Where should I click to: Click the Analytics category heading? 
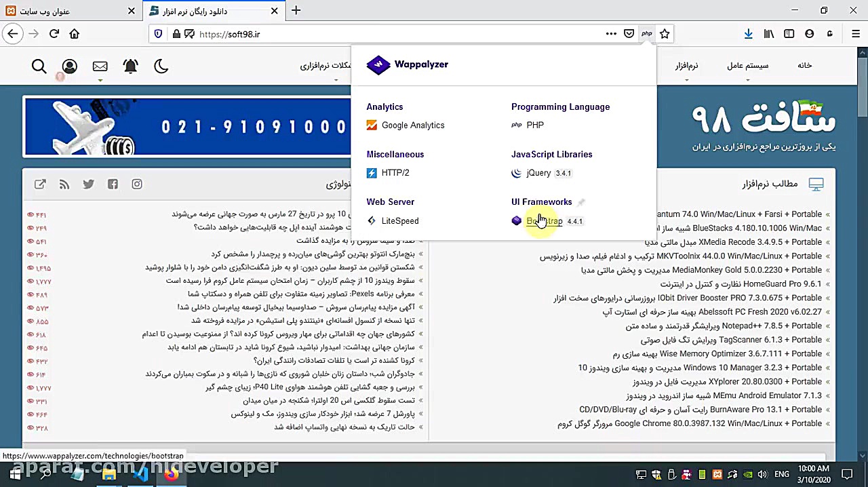384,107
